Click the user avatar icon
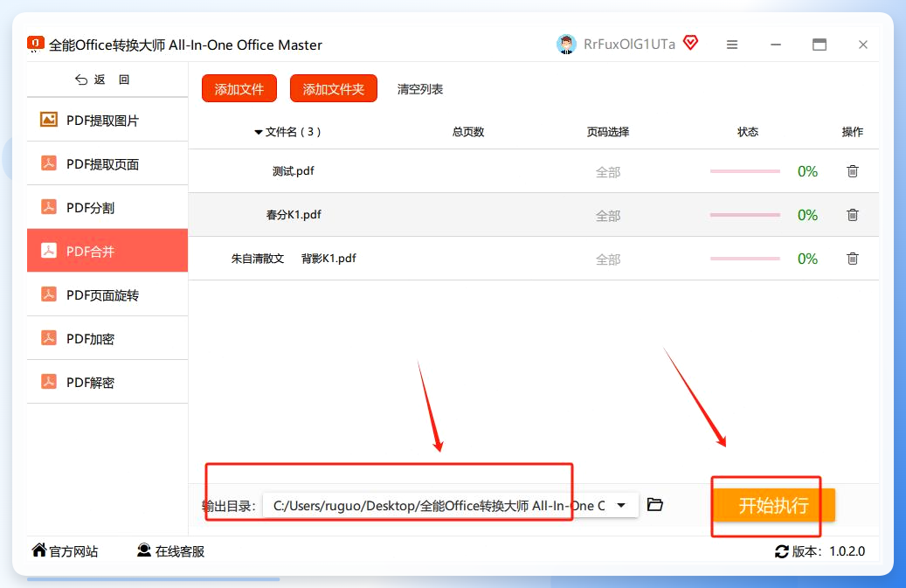906x588 pixels. 566,45
